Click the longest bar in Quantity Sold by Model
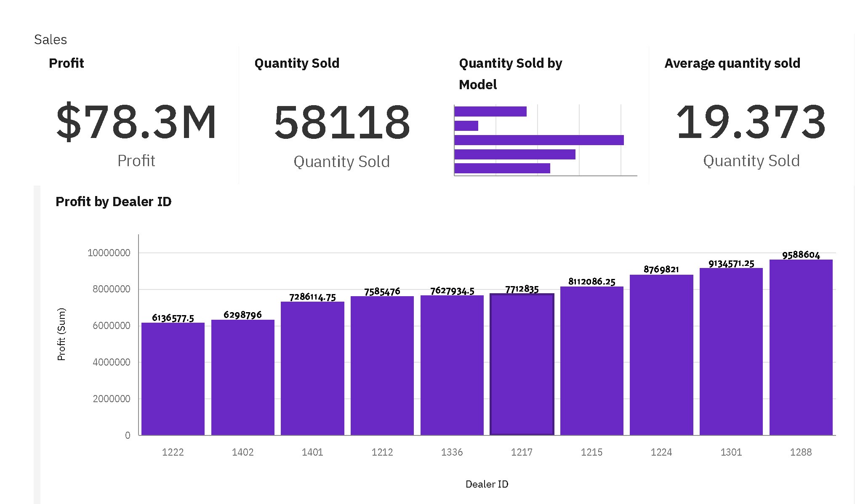Viewport: 855px width, 504px height. pos(539,140)
